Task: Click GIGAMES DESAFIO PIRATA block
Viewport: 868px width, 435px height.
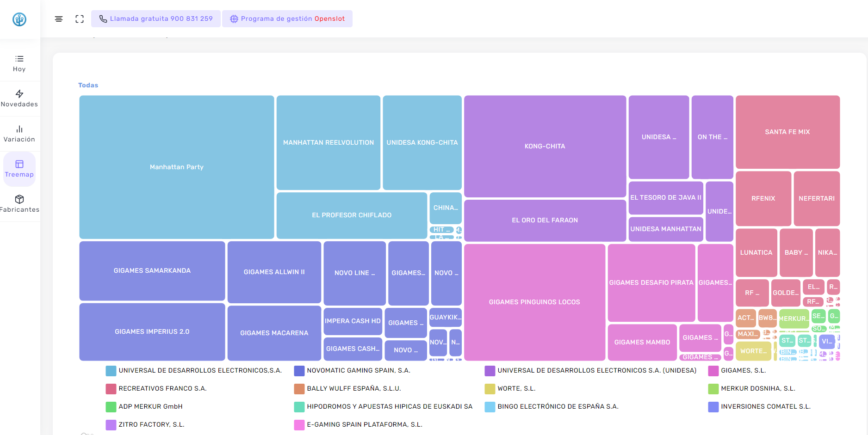Action: pyautogui.click(x=651, y=283)
